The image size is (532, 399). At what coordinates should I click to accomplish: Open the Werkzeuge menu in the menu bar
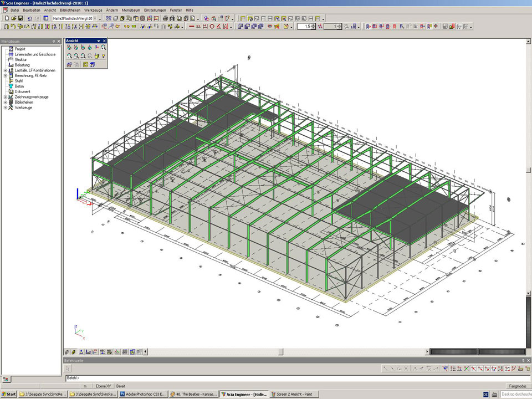tap(93, 11)
